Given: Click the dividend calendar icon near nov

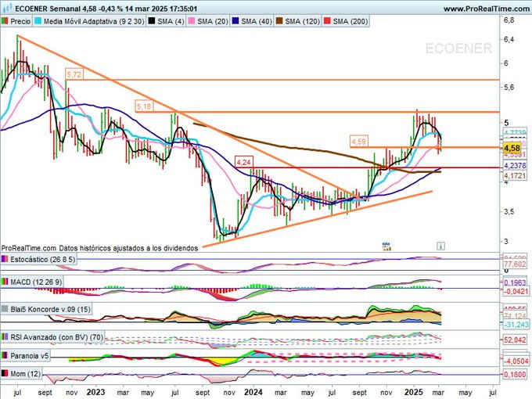Looking at the screenshot, I should [x=386, y=246].
